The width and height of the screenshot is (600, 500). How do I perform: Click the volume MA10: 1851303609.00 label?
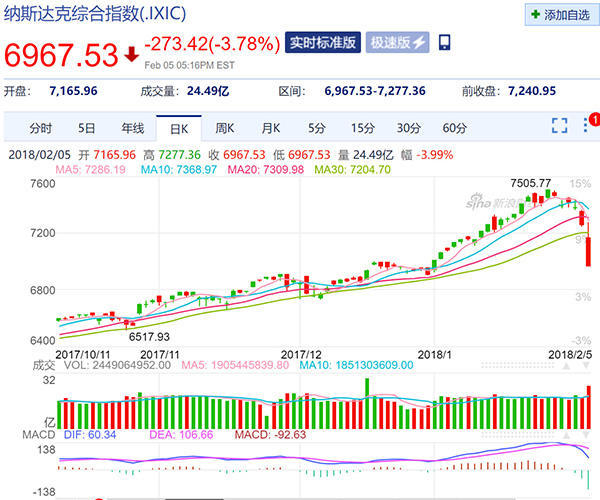[x=356, y=365]
